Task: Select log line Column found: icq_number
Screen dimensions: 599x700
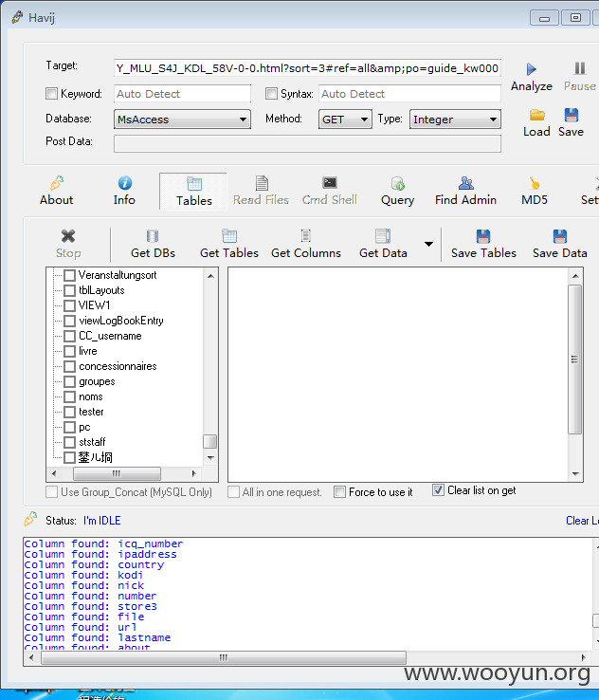Action: 103,543
